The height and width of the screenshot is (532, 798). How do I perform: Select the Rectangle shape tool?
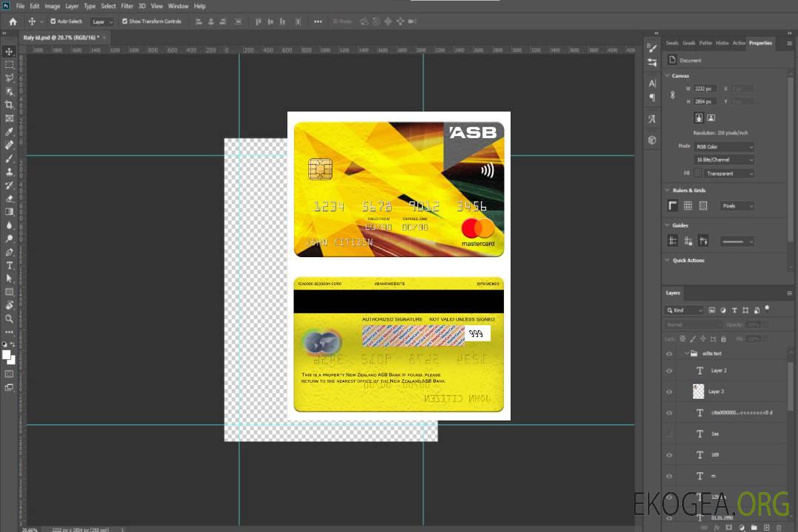[9, 292]
